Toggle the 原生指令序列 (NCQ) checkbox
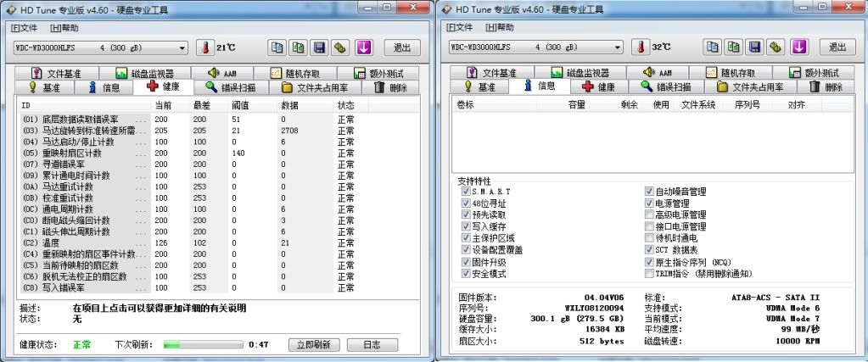 pyautogui.click(x=650, y=263)
